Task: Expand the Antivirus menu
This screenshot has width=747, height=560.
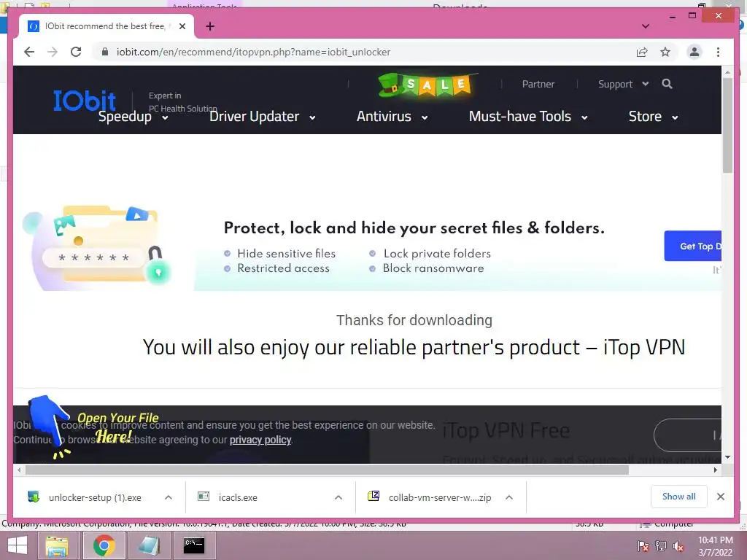Action: (x=392, y=117)
